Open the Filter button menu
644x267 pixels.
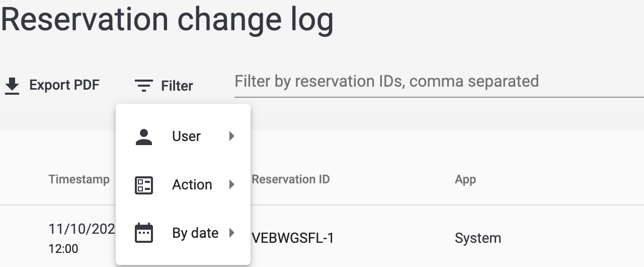165,86
